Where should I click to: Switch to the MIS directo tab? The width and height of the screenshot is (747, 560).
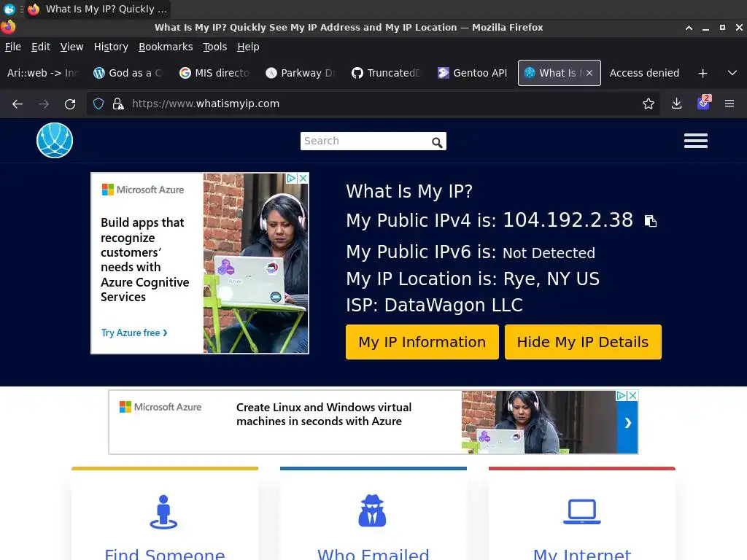215,73
